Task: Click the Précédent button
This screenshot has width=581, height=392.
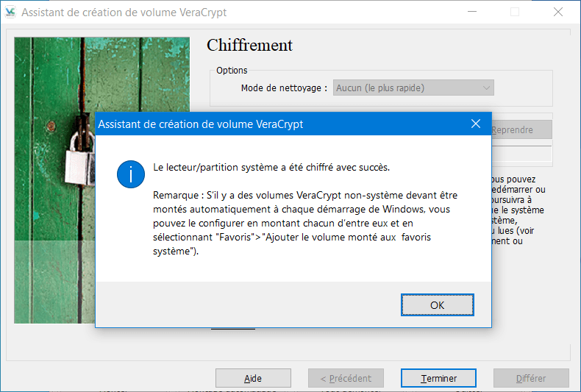Action: point(346,378)
